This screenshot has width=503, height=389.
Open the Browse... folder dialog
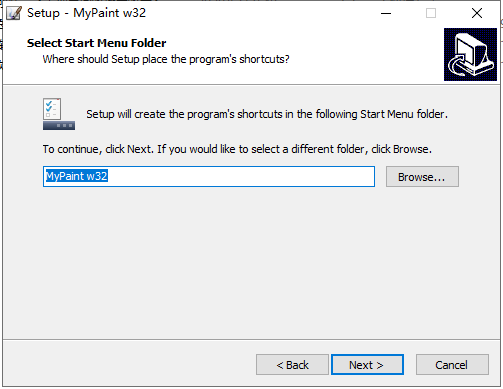click(422, 177)
